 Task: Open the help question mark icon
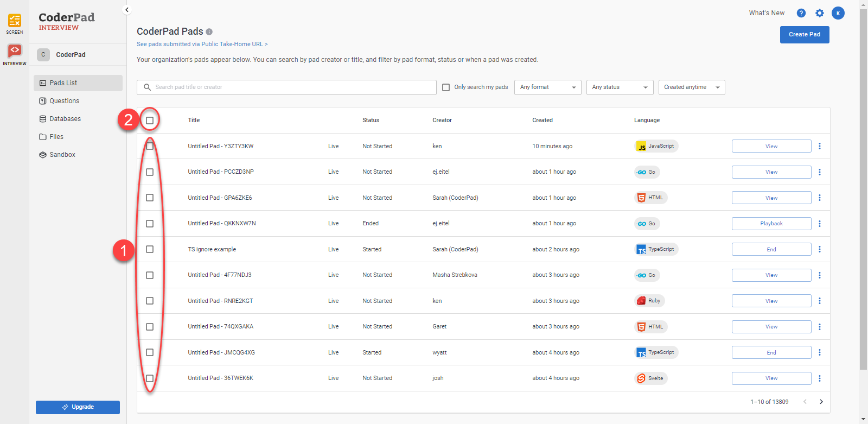[801, 13]
